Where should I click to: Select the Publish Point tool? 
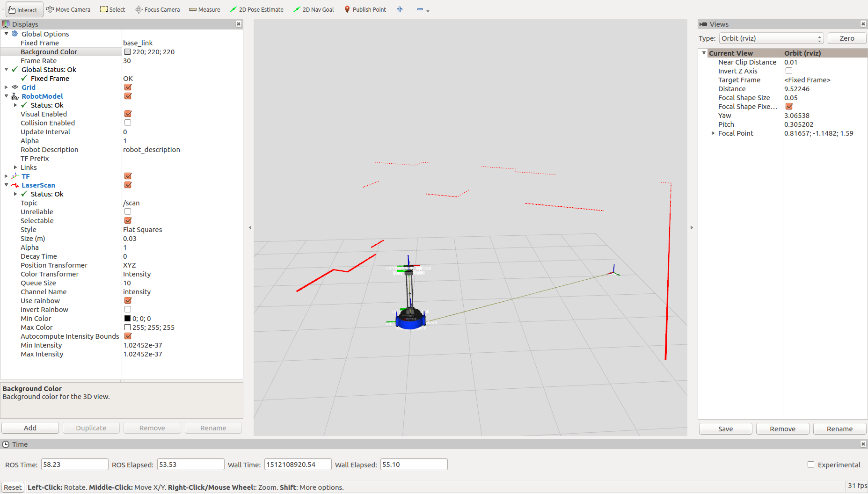[x=365, y=9]
